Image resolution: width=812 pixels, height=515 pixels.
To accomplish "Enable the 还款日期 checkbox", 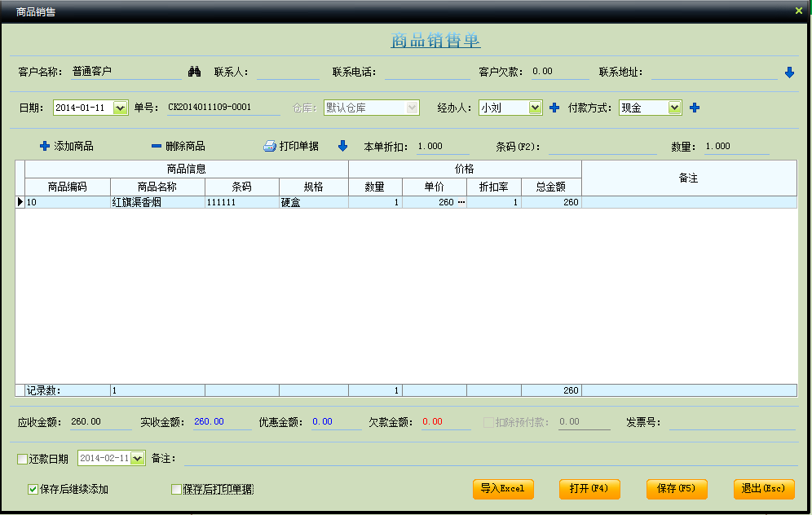I will coord(23,460).
